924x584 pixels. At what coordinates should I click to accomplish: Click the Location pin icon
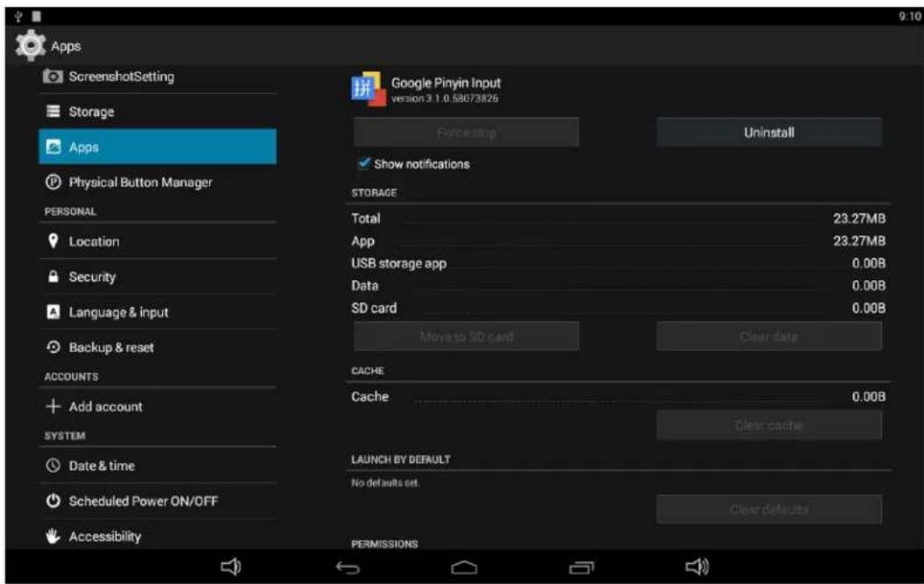pos(53,241)
